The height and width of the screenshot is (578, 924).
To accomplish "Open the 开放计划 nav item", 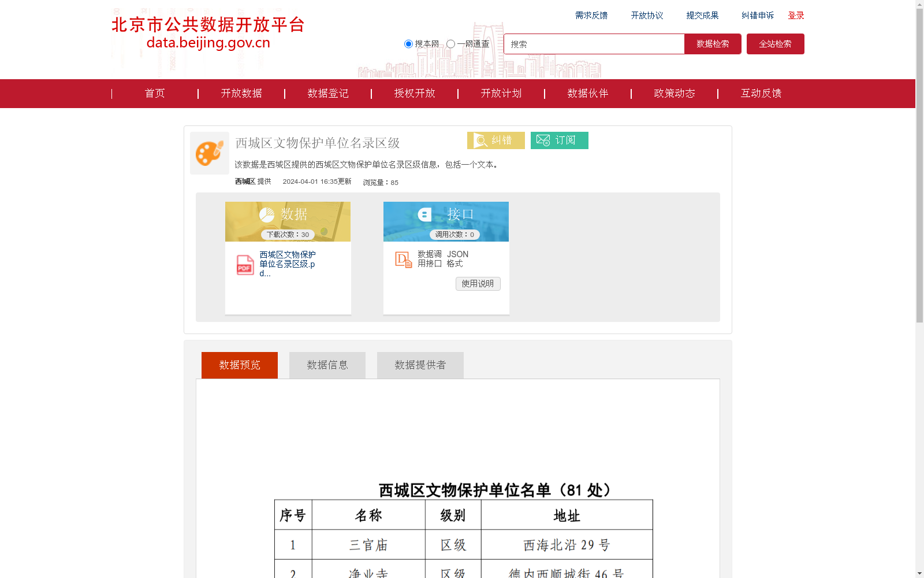I will 501,94.
